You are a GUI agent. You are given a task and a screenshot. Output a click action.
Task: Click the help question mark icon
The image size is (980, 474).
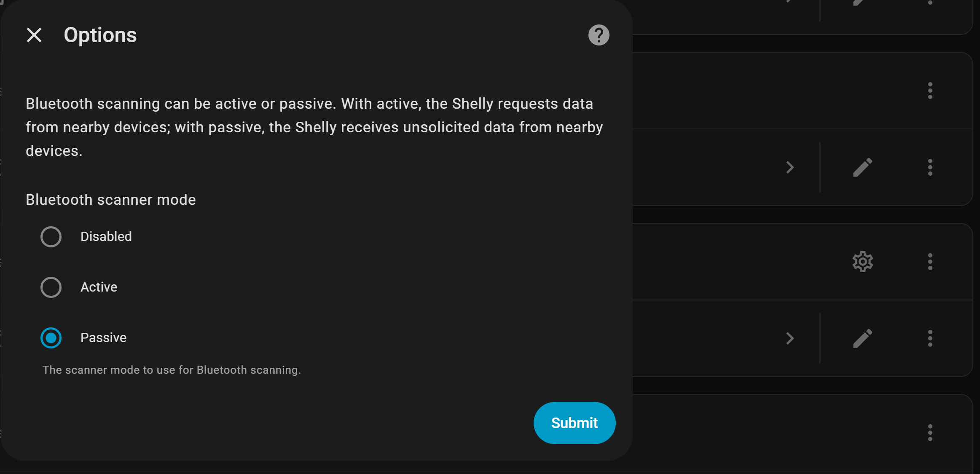click(599, 35)
